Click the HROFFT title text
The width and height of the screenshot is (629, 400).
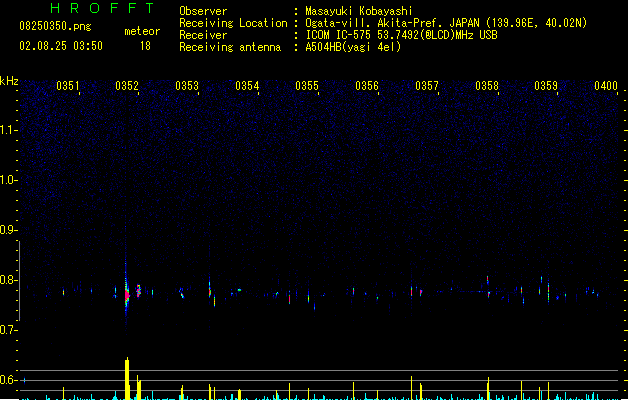(x=103, y=8)
